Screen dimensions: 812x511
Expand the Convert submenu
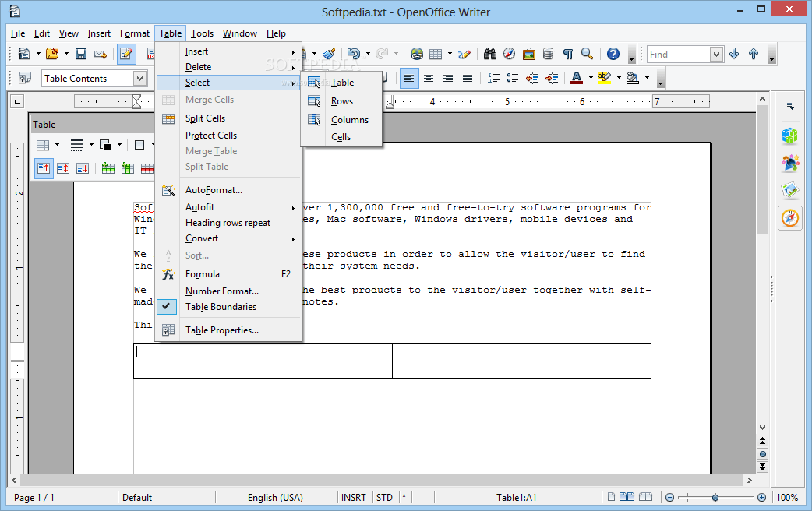(x=228, y=238)
